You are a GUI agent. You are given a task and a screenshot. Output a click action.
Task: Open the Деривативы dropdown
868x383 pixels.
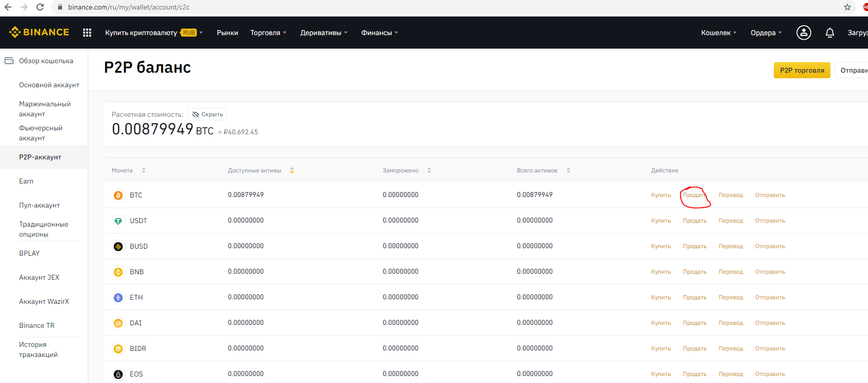(323, 33)
